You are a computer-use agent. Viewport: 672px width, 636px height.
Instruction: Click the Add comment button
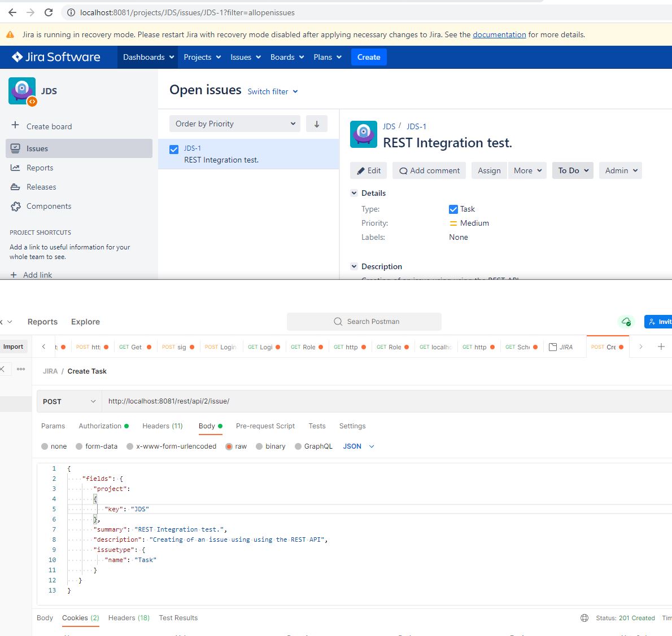[429, 170]
